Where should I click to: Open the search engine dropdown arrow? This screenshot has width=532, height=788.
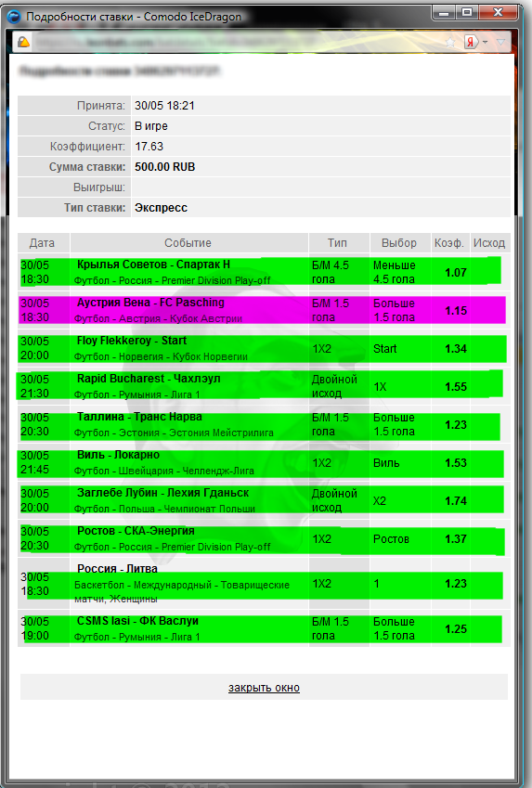[x=486, y=42]
